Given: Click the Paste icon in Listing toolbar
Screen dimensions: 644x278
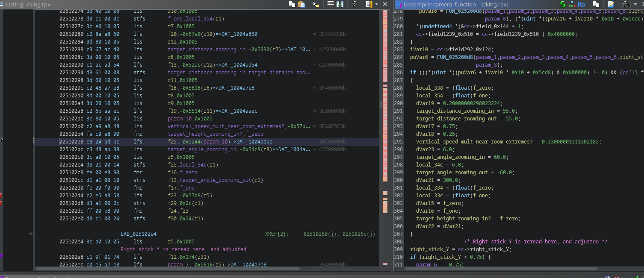Looking at the screenshot, I should [301, 4].
